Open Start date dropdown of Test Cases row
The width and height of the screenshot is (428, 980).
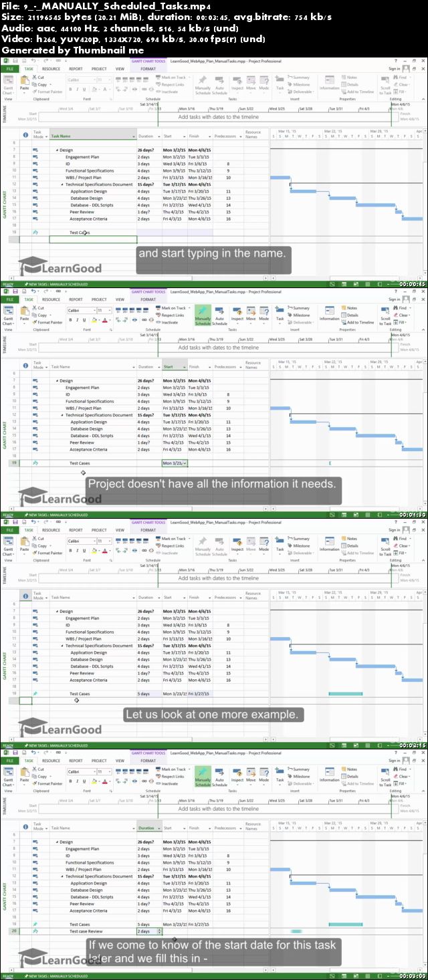point(185,463)
